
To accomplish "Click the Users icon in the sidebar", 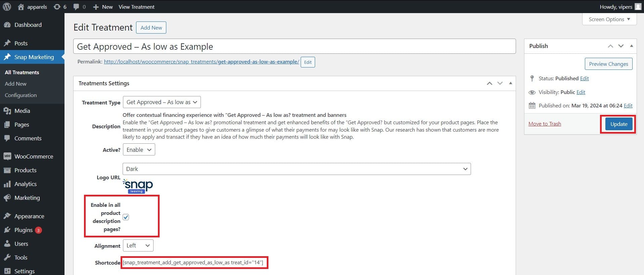I will 7,244.
